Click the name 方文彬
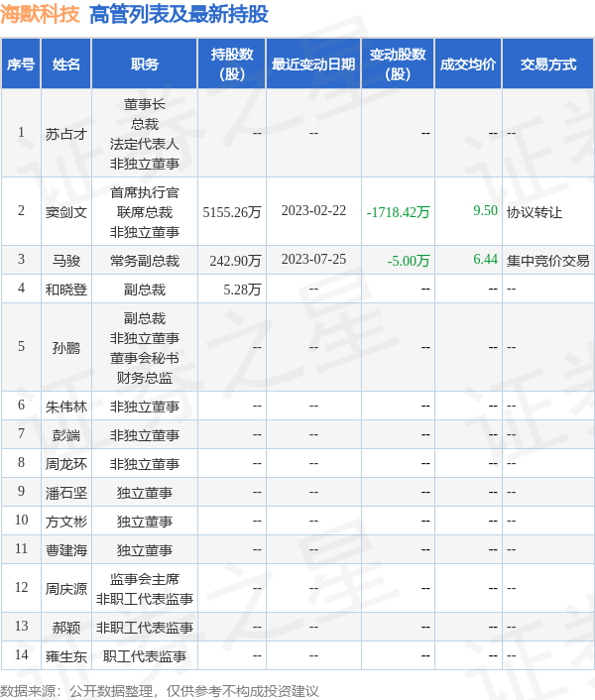 click(x=66, y=521)
